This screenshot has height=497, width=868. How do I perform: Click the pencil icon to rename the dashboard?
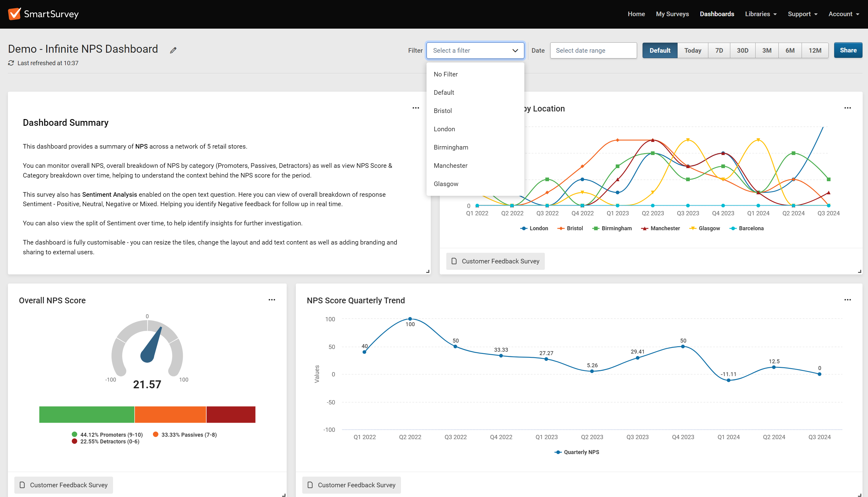click(173, 50)
